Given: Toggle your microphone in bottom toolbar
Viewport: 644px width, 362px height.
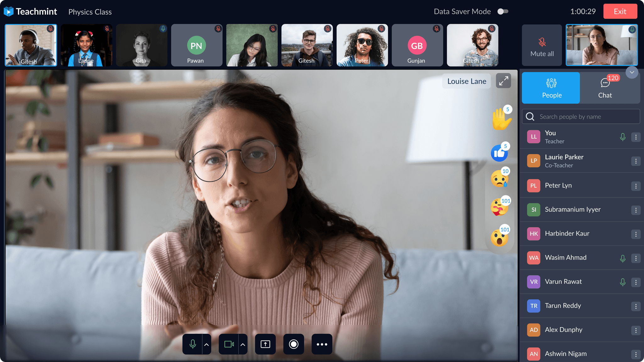Looking at the screenshot, I should coord(192,344).
